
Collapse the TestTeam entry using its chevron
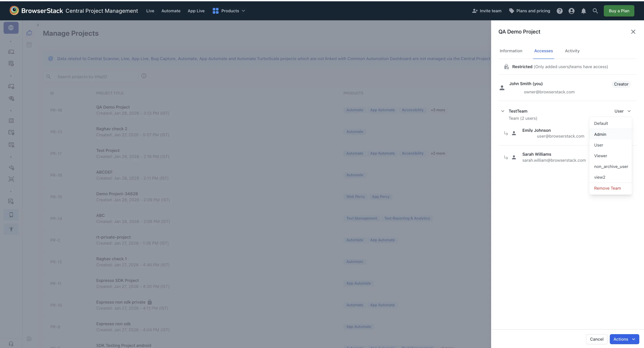pos(503,111)
